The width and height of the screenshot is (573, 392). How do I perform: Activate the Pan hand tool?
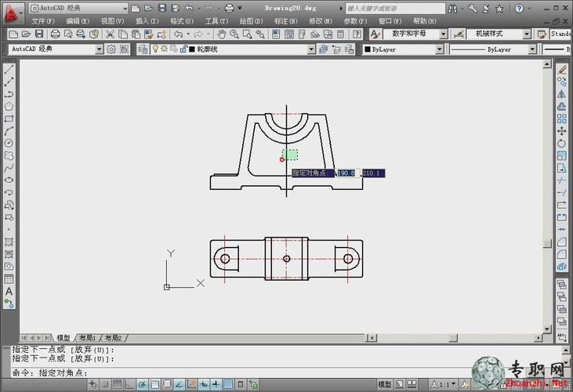point(222,34)
